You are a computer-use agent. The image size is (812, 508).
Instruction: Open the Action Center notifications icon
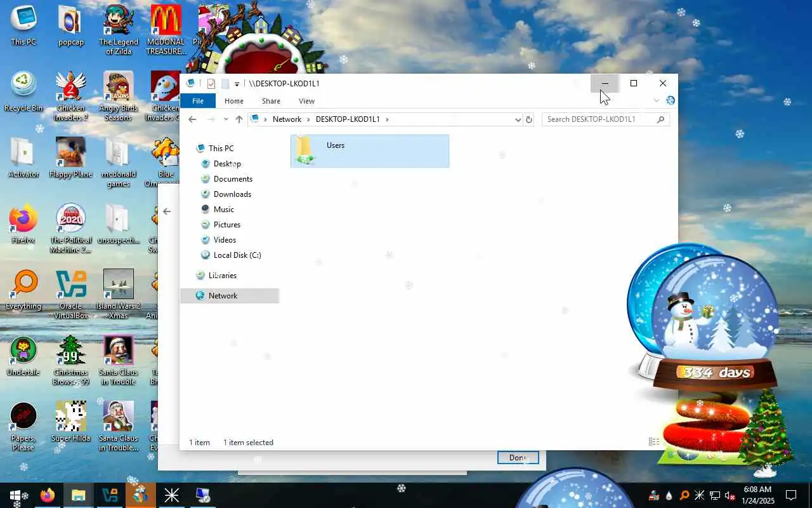[x=791, y=495]
